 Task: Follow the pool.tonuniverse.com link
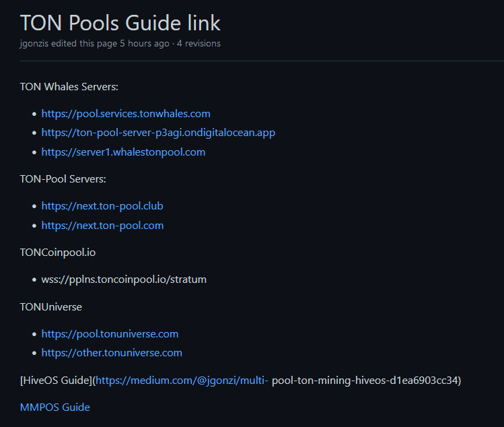[x=110, y=333]
